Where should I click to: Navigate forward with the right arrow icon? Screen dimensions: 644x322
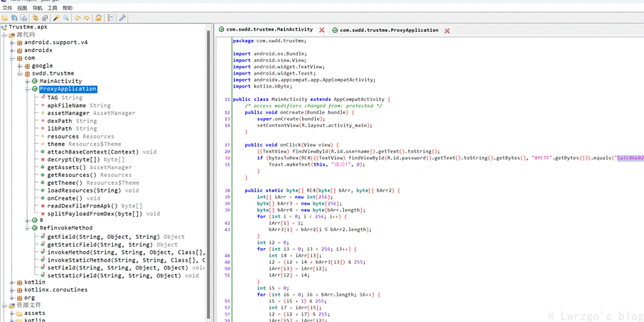pyautogui.click(x=87, y=18)
